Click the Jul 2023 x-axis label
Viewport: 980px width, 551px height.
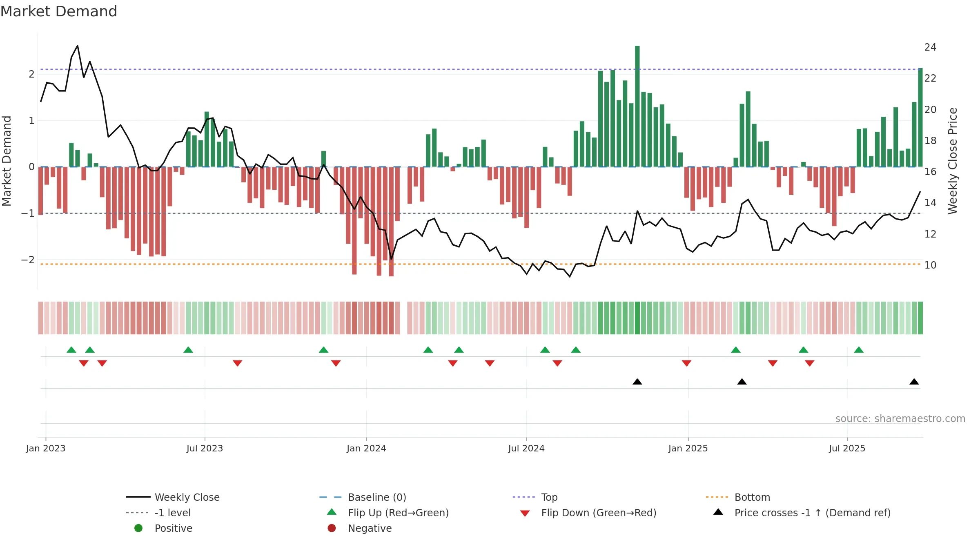(x=205, y=448)
